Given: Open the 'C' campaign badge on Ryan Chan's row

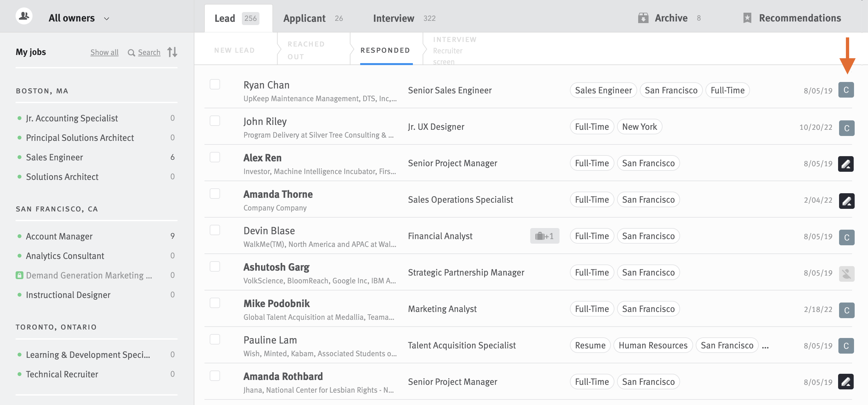Looking at the screenshot, I should pos(846,90).
